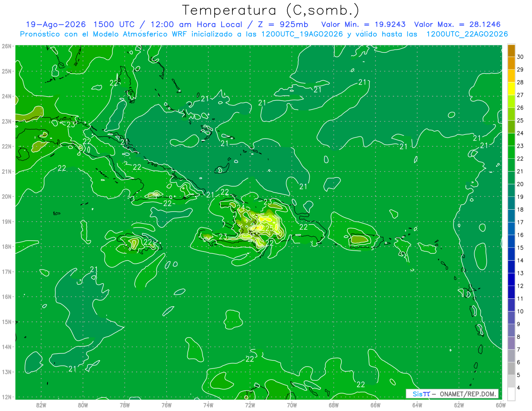The image size is (532, 411).
Task: Click the longitude axis label "76W"
Action: pos(166,405)
